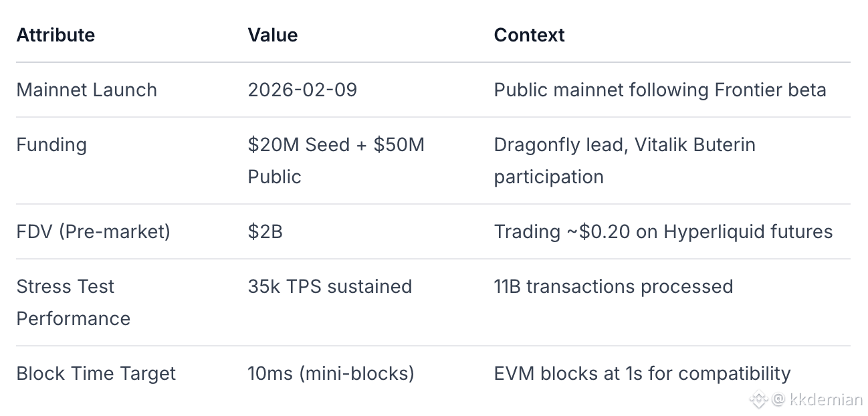
Task: Click the Binance watermark logo icon
Action: point(758,400)
